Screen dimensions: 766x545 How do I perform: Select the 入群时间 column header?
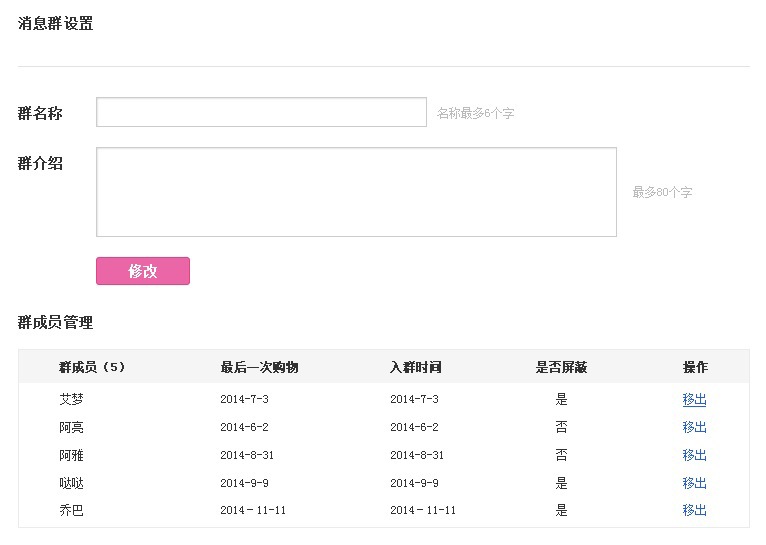[415, 367]
